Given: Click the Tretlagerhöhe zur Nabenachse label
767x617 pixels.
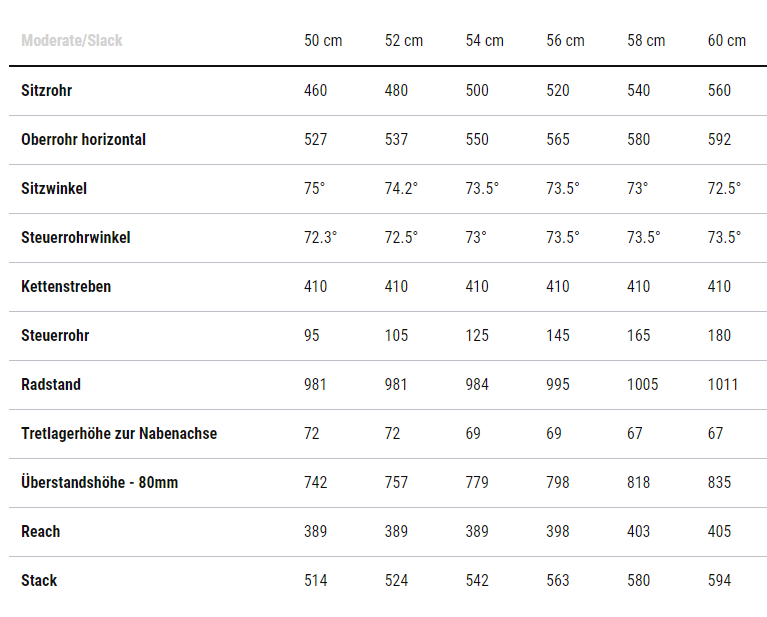Looking at the screenshot, I should point(119,434).
